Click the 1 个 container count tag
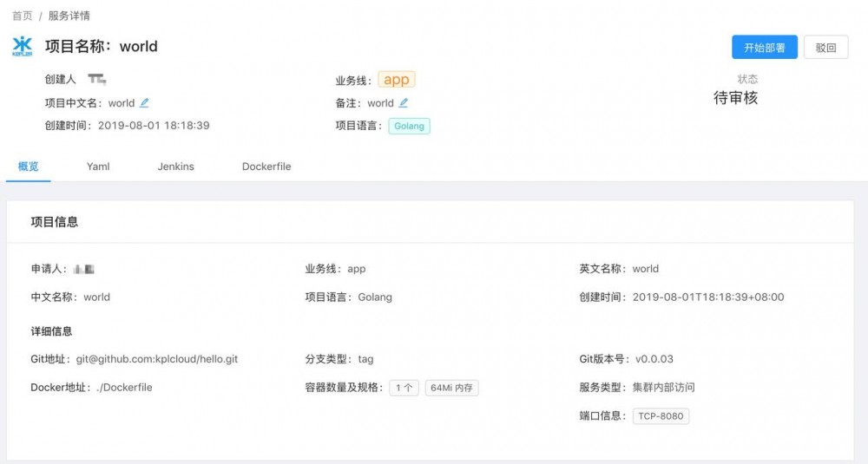Viewport: 868px width, 464px height. pos(404,388)
